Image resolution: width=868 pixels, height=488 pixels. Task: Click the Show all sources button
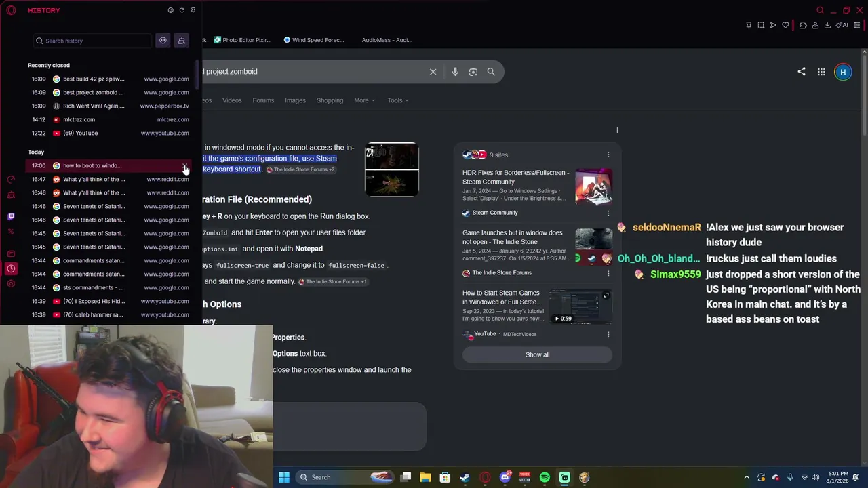click(x=537, y=354)
